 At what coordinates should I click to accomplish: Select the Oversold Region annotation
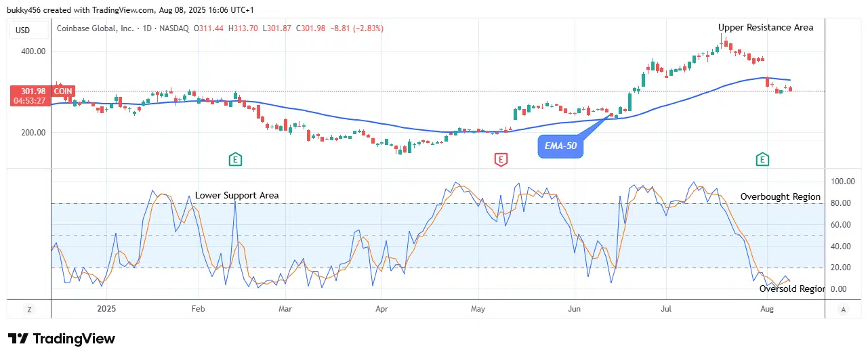(x=791, y=289)
